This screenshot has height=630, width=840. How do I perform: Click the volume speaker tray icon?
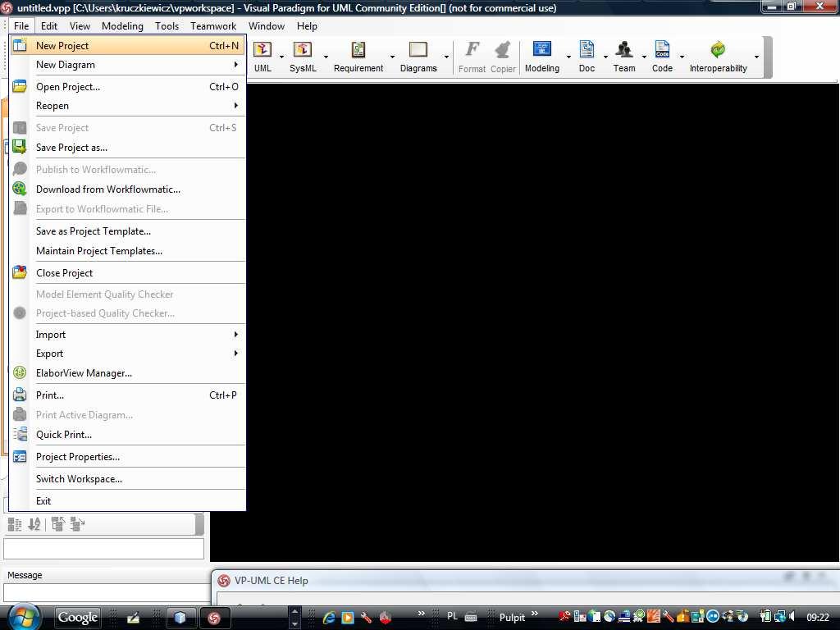click(x=792, y=617)
